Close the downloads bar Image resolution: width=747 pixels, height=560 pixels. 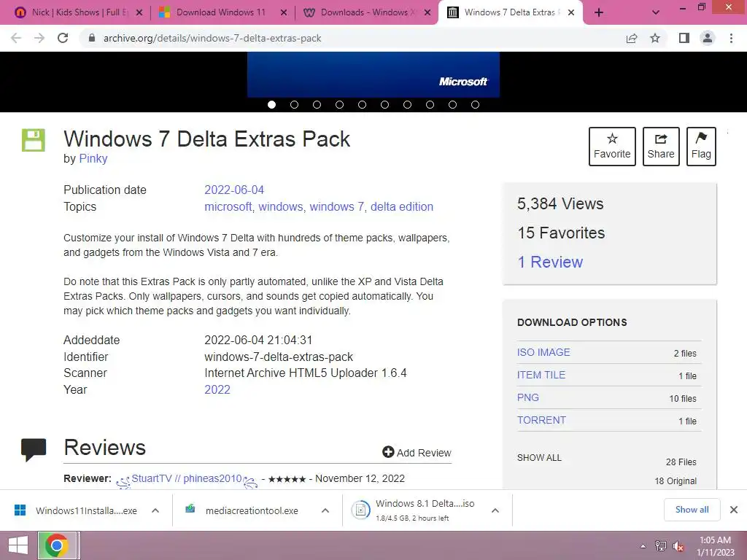734,510
